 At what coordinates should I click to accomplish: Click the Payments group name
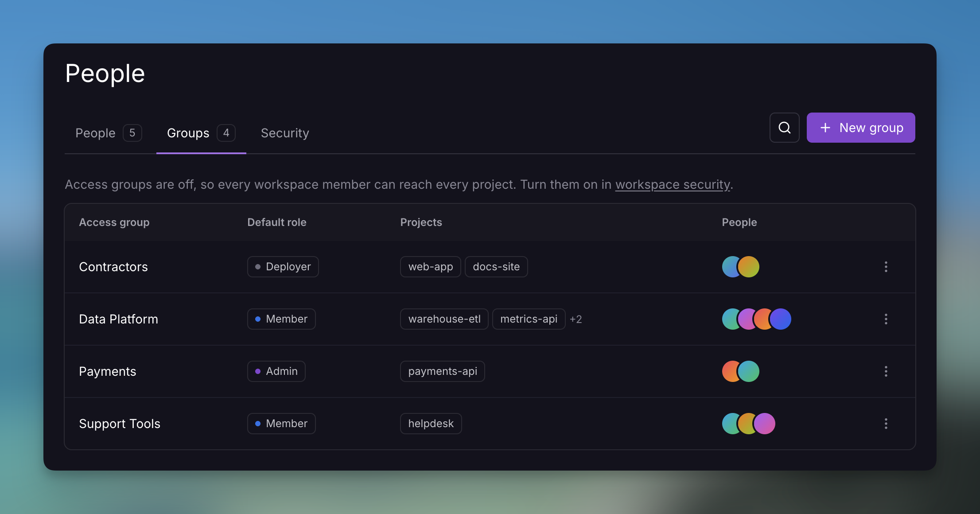[108, 371]
